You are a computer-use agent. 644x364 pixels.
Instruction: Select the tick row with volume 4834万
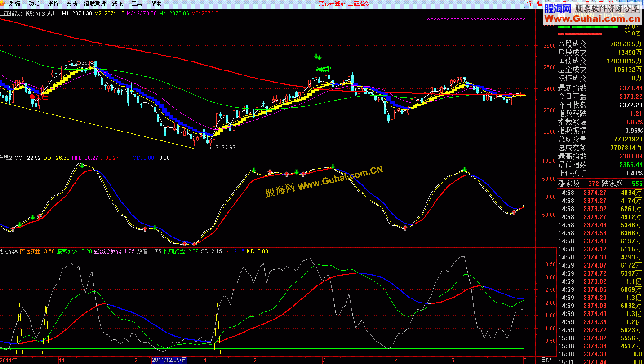(600, 193)
